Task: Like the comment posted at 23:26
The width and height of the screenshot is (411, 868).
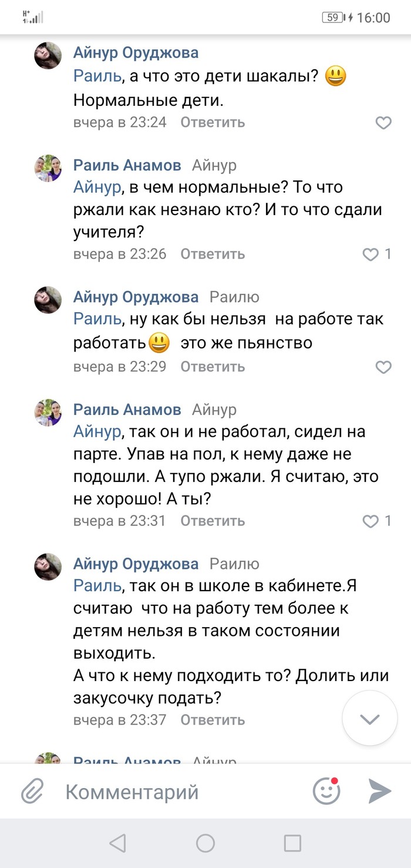Action: (371, 254)
